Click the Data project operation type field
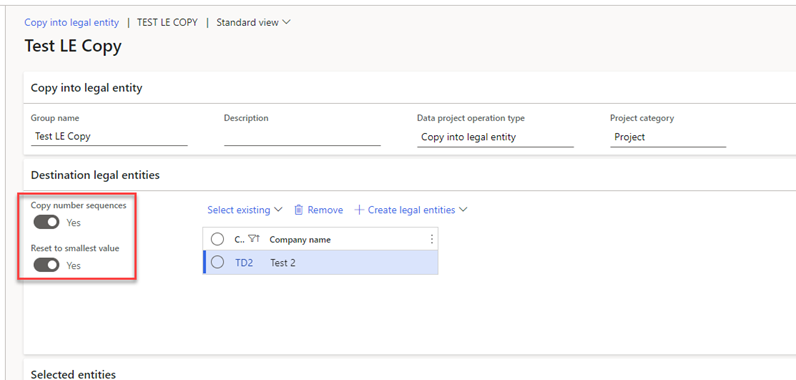 pos(495,137)
